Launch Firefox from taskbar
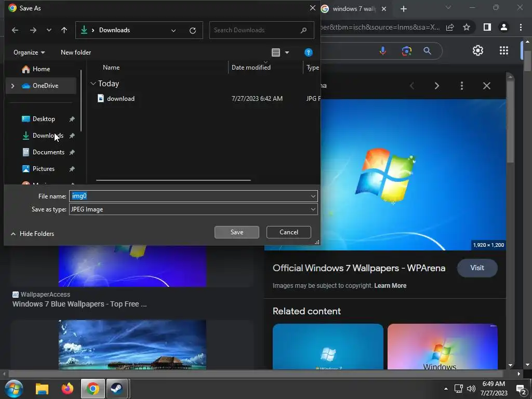The image size is (532, 399). [67, 389]
